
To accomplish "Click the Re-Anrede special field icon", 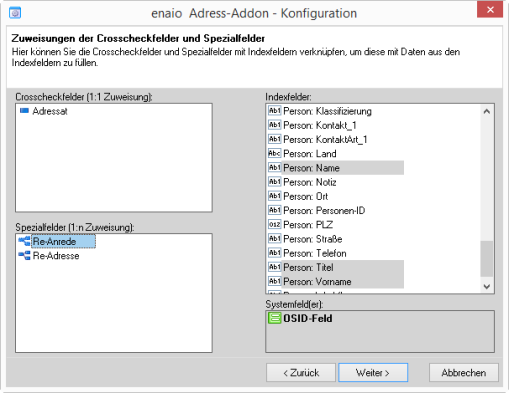I will [x=24, y=241].
